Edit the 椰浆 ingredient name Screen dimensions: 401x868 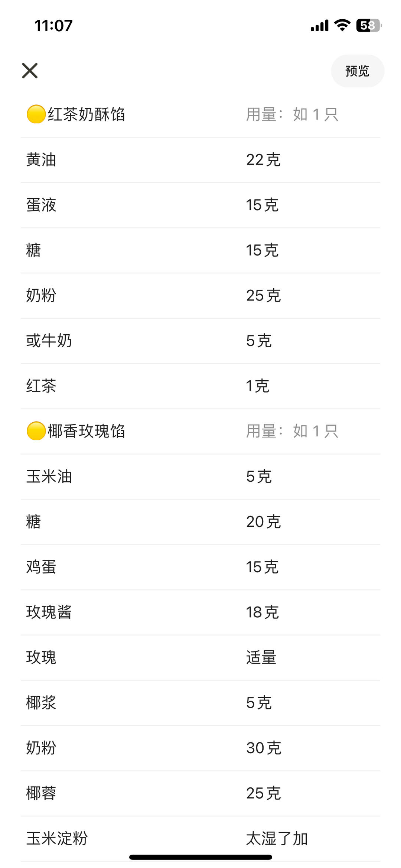[x=41, y=703]
